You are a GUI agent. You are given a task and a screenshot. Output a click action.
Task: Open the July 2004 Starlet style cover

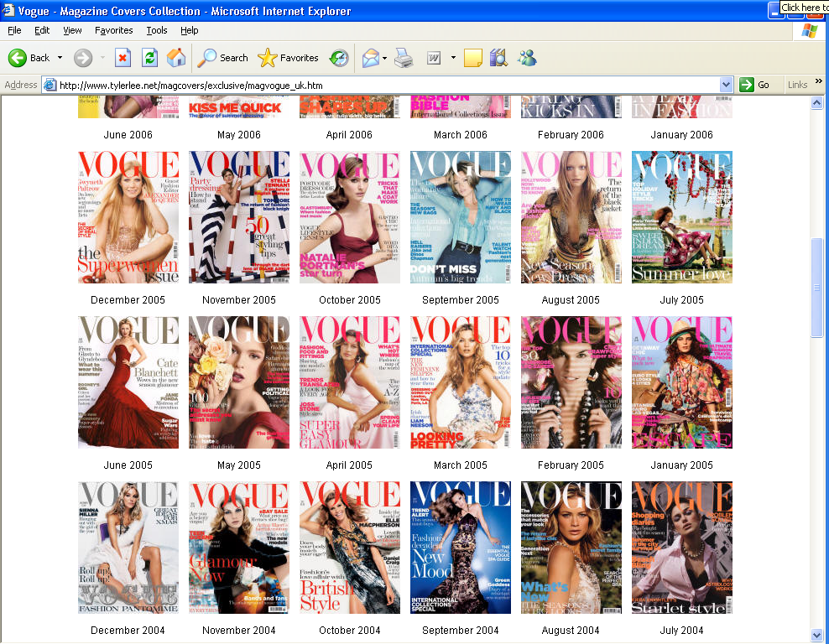682,548
